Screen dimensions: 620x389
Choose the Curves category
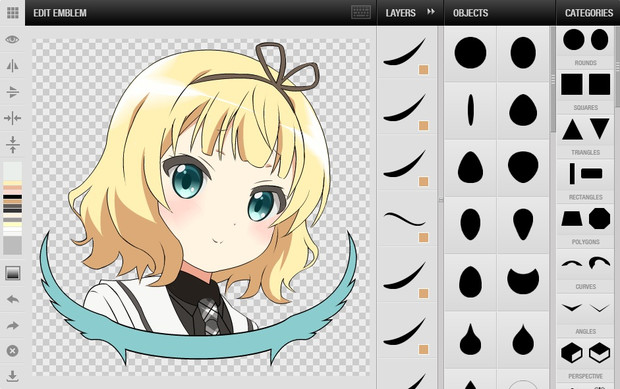(x=586, y=271)
